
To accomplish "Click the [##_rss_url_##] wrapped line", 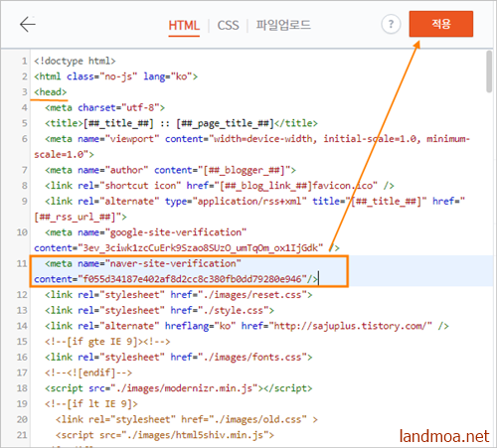I will click(x=81, y=217).
